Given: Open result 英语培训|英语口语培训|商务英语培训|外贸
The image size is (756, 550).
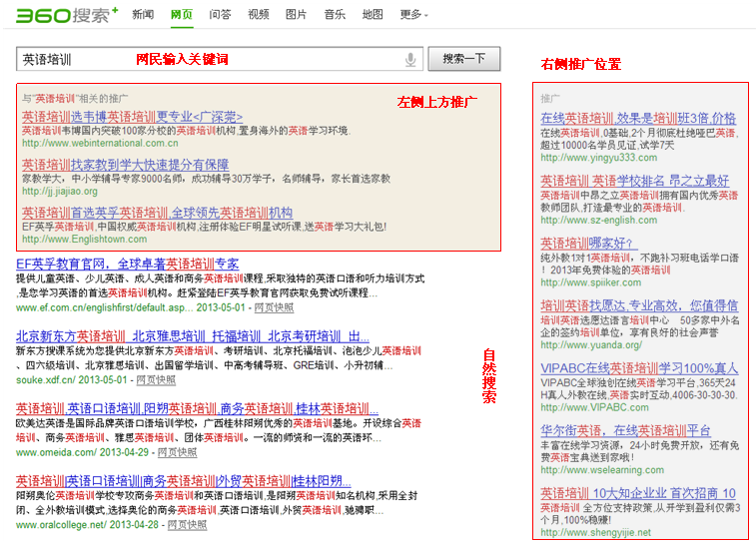Looking at the screenshot, I should point(183,481).
